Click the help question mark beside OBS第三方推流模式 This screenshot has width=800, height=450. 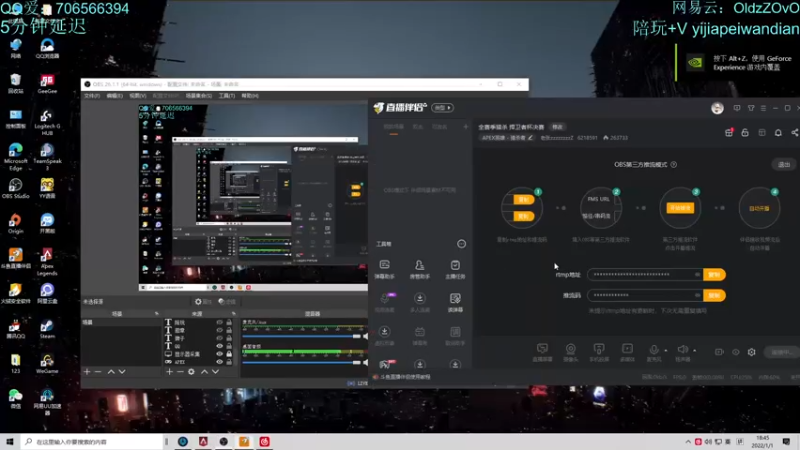[x=673, y=164]
